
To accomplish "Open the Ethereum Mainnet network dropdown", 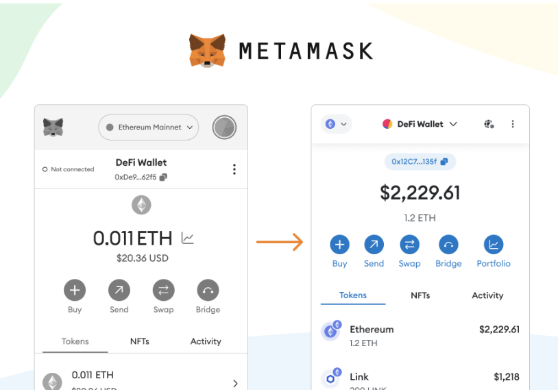I will click(x=148, y=127).
